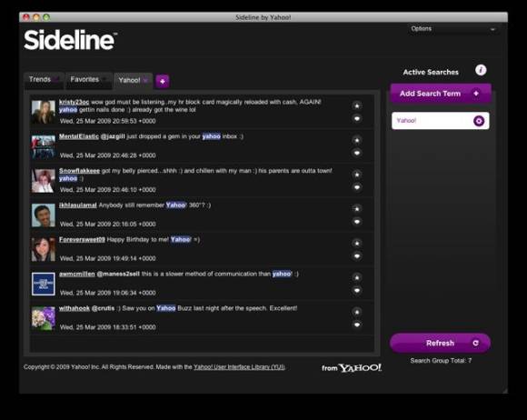The width and height of the screenshot is (527, 420).
Task: Click the purple plus new tab button
Action: (x=163, y=81)
